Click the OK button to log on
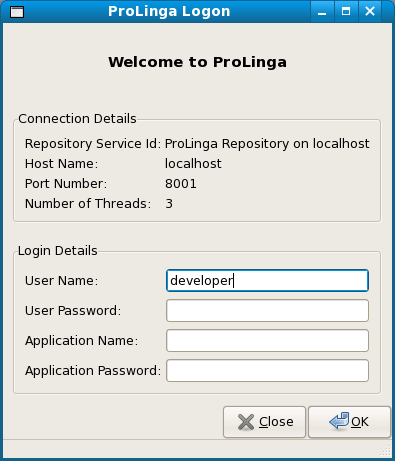 pos(349,422)
